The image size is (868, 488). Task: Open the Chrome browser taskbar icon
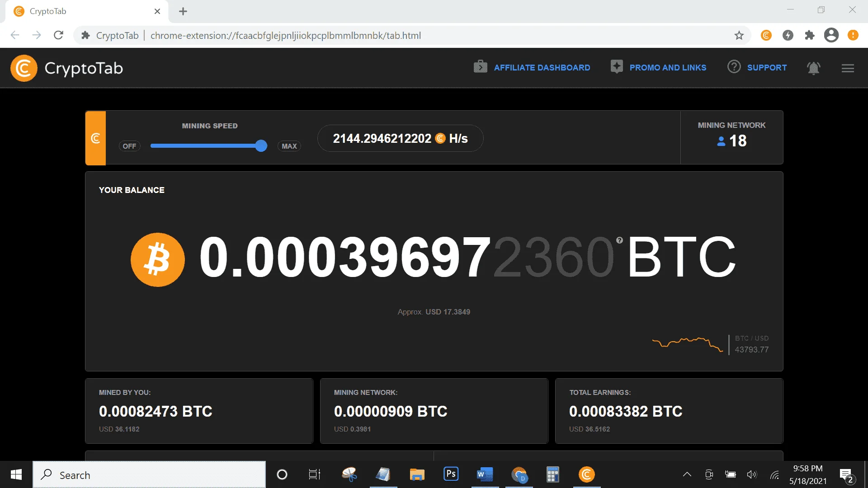tap(519, 474)
